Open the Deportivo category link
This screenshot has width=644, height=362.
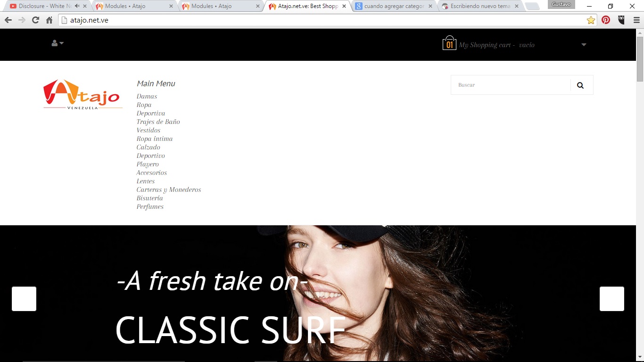(151, 156)
